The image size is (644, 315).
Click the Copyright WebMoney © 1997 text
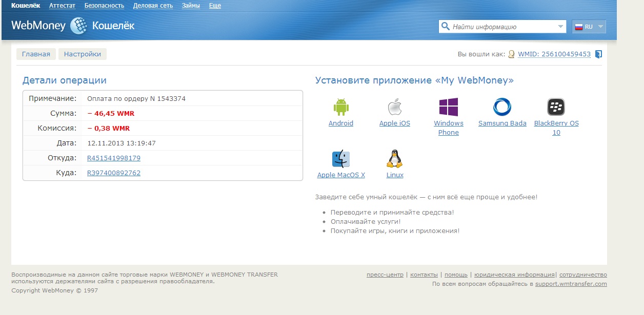pyautogui.click(x=54, y=290)
